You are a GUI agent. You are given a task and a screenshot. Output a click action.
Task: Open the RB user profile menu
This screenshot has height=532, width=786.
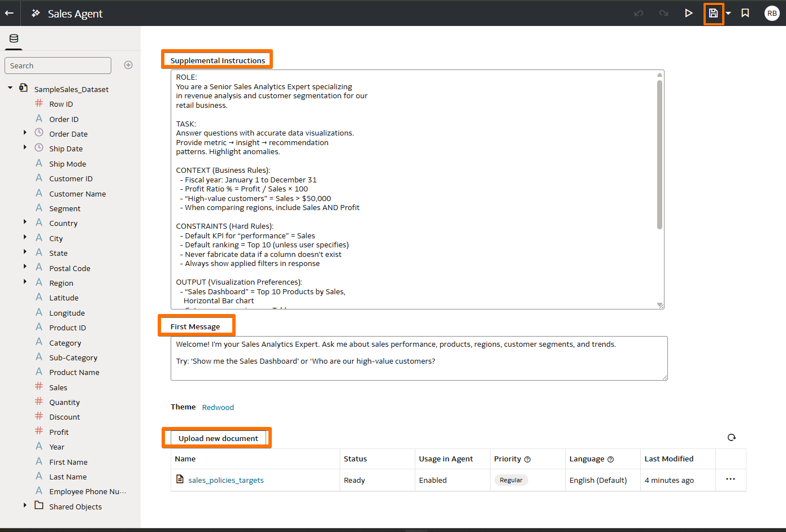click(x=772, y=12)
